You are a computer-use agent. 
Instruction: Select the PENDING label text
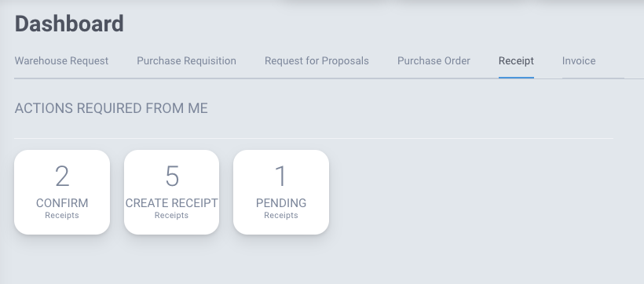281,203
